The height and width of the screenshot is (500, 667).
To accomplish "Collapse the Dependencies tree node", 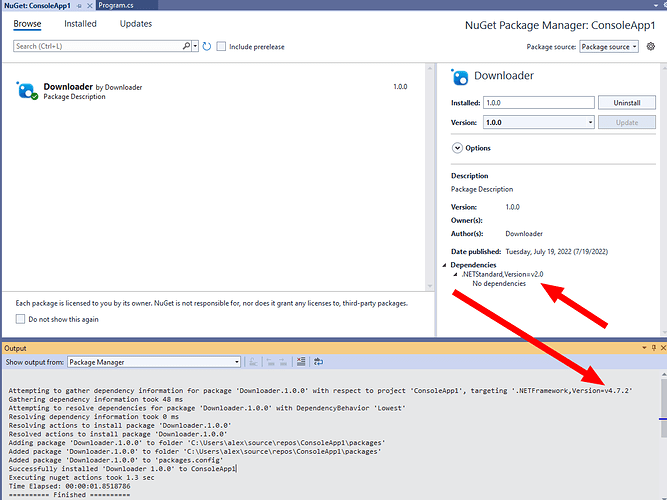I will [445, 265].
